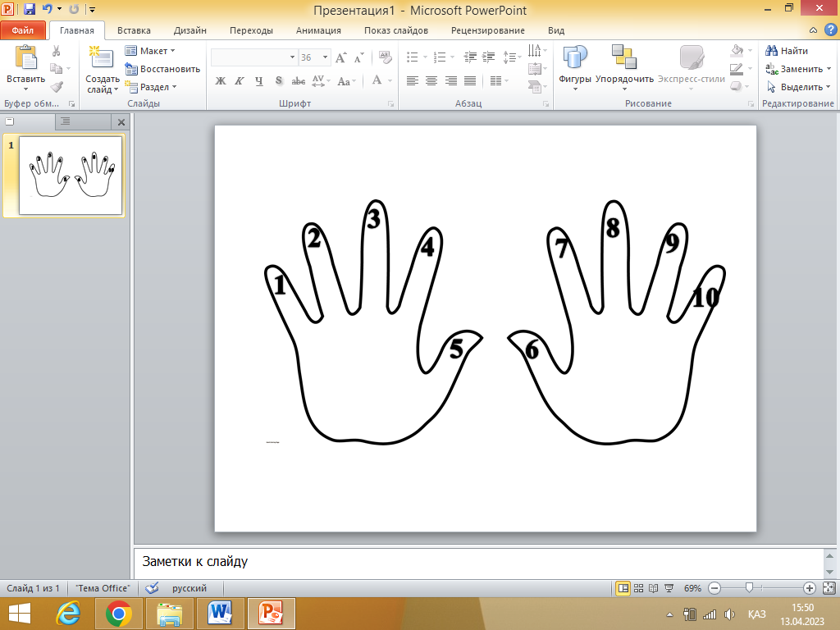Toggle Italic (К) formatting

click(240, 81)
